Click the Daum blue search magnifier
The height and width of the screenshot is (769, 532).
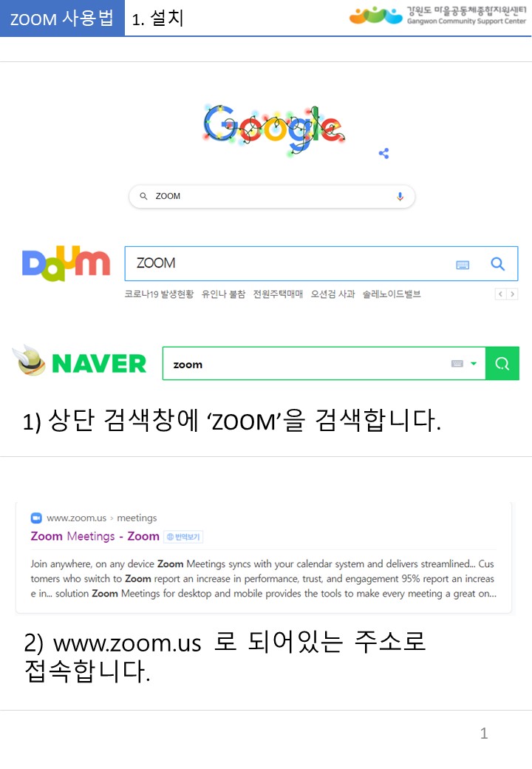pos(498,264)
